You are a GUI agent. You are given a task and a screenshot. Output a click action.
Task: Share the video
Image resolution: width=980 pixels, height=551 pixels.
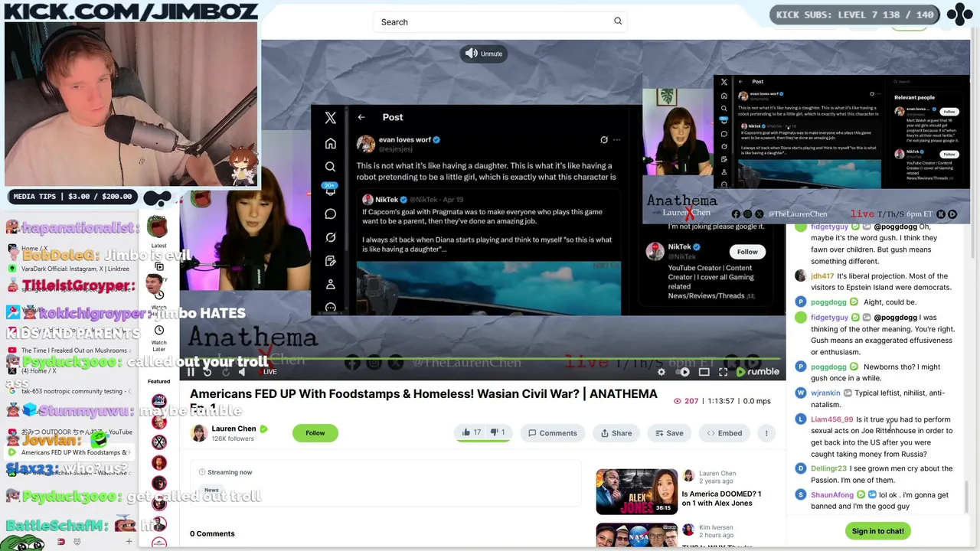616,433
